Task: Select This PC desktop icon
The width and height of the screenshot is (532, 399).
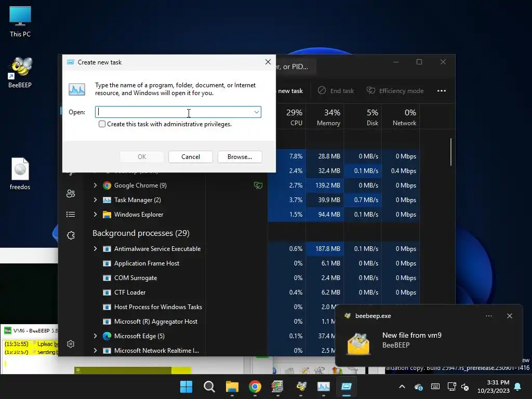Action: click(20, 21)
